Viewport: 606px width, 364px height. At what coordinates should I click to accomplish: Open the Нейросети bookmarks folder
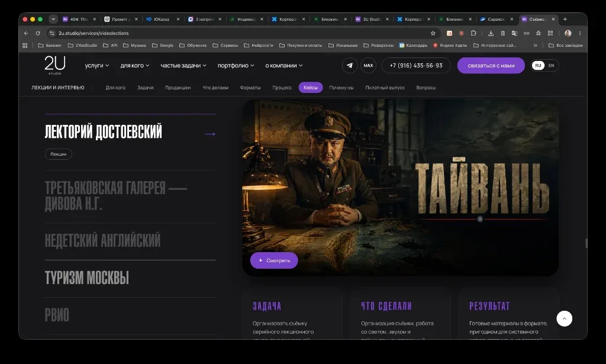pyautogui.click(x=259, y=45)
